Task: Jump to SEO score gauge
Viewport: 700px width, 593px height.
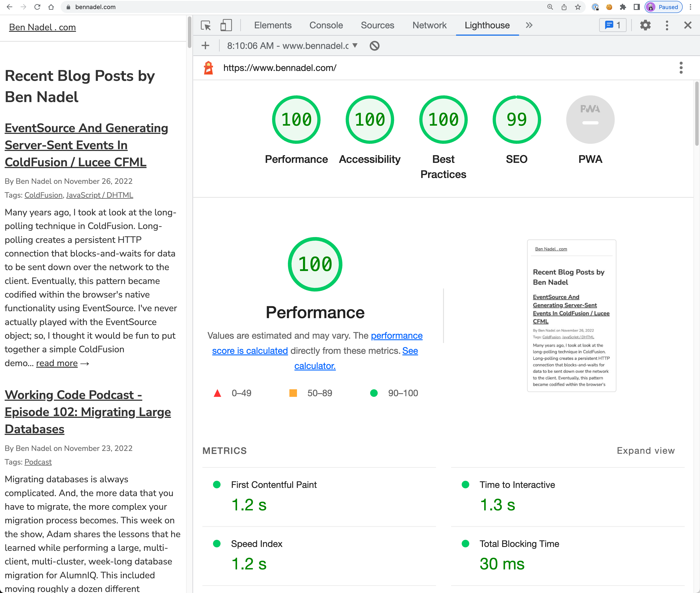Action: point(516,120)
